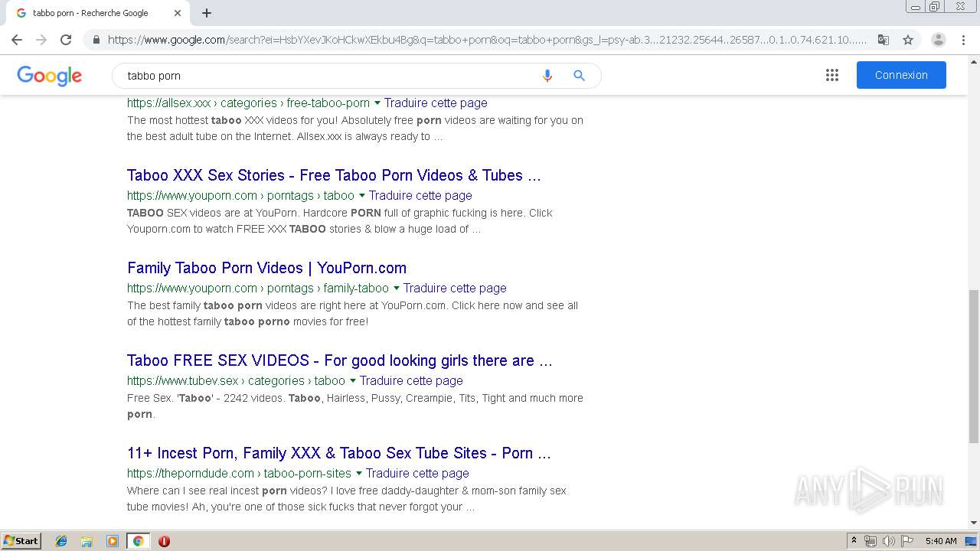Screen dimensions: 980x551
Task: Submit search with the magnifier icon
Action: [579, 76]
